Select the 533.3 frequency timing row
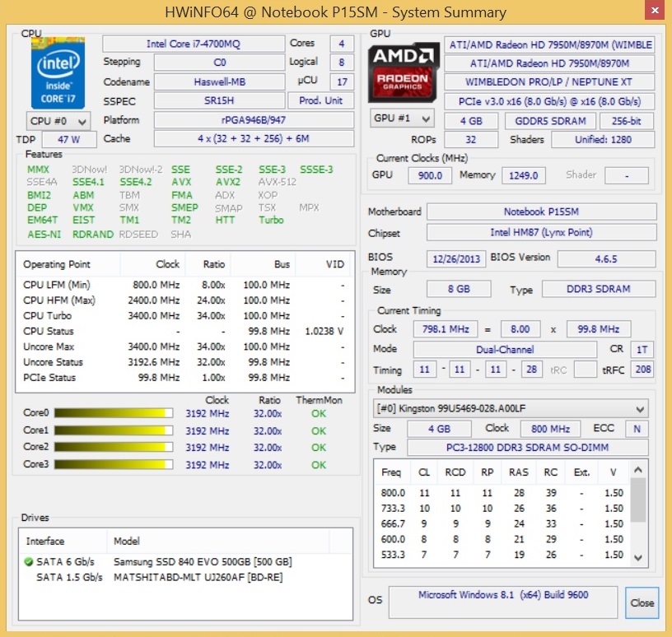 pyautogui.click(x=502, y=555)
